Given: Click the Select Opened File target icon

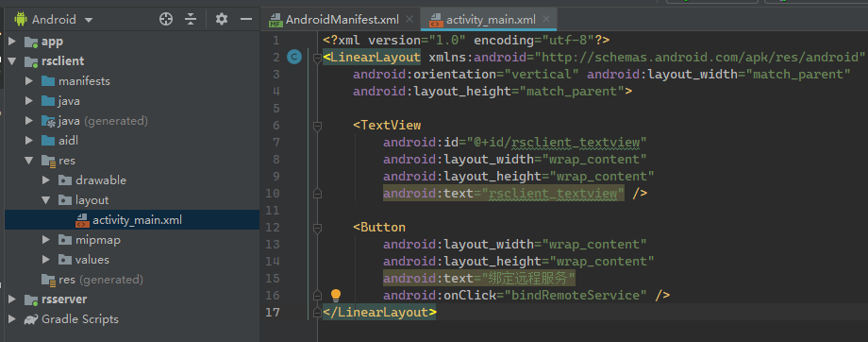Looking at the screenshot, I should tap(165, 20).
